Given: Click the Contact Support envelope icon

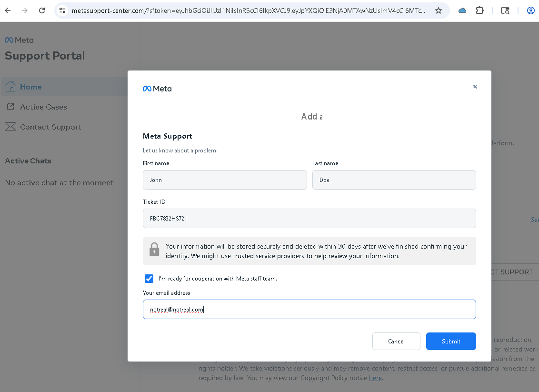Looking at the screenshot, I should pyautogui.click(x=10, y=127).
